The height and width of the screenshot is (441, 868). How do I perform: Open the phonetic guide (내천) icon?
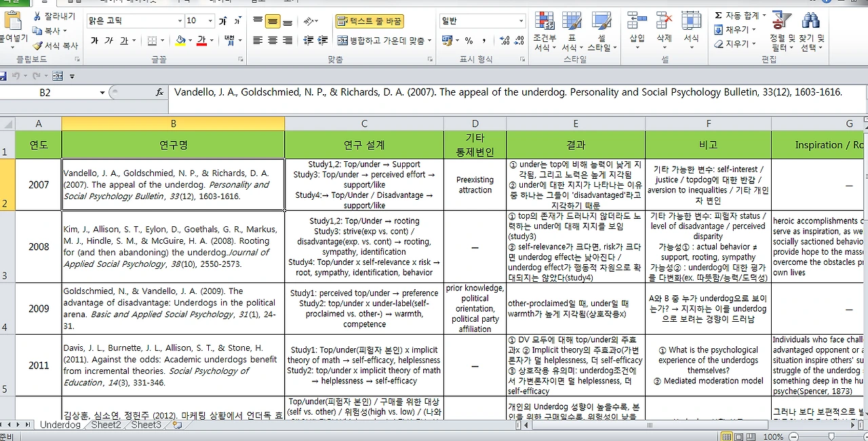(x=229, y=41)
